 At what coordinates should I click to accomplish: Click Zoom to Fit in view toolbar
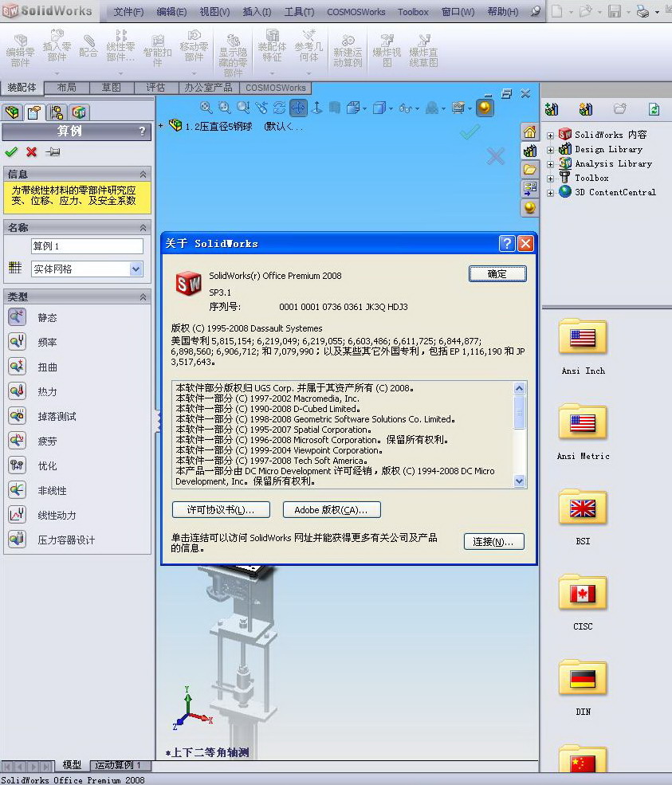(206, 108)
